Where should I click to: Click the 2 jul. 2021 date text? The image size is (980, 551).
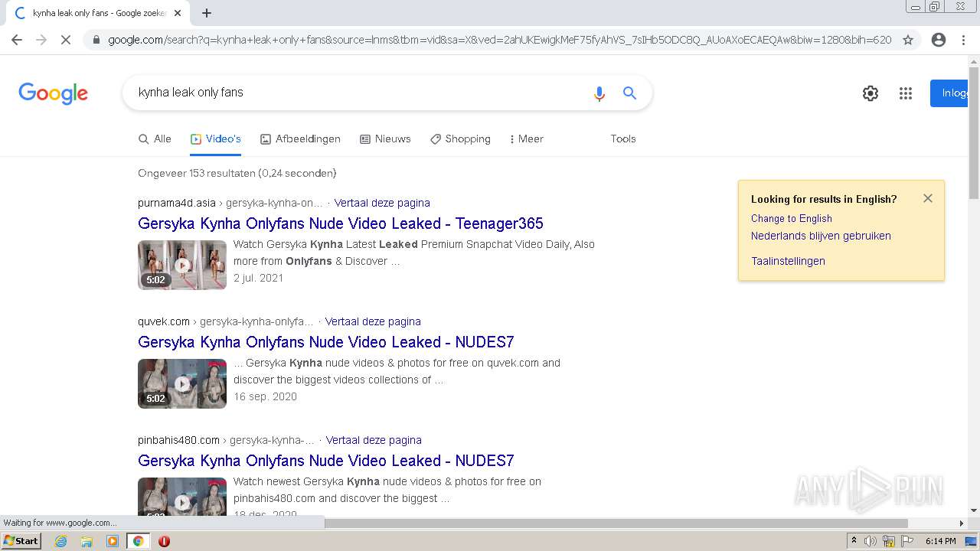[258, 278]
